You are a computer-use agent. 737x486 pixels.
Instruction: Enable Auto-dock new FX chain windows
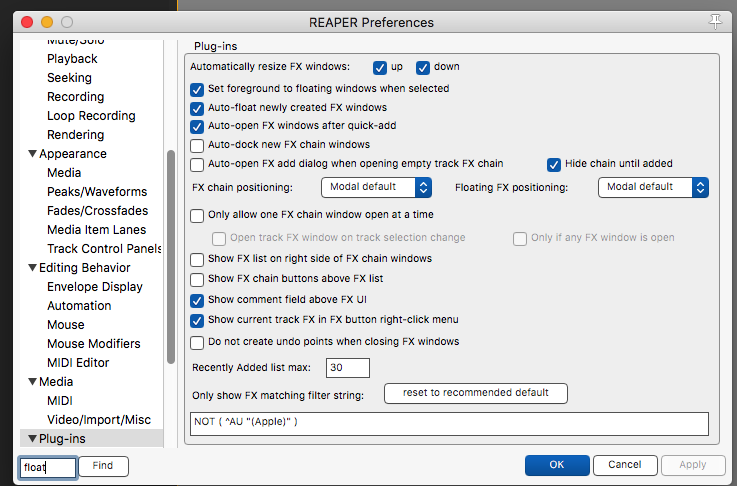click(197, 145)
